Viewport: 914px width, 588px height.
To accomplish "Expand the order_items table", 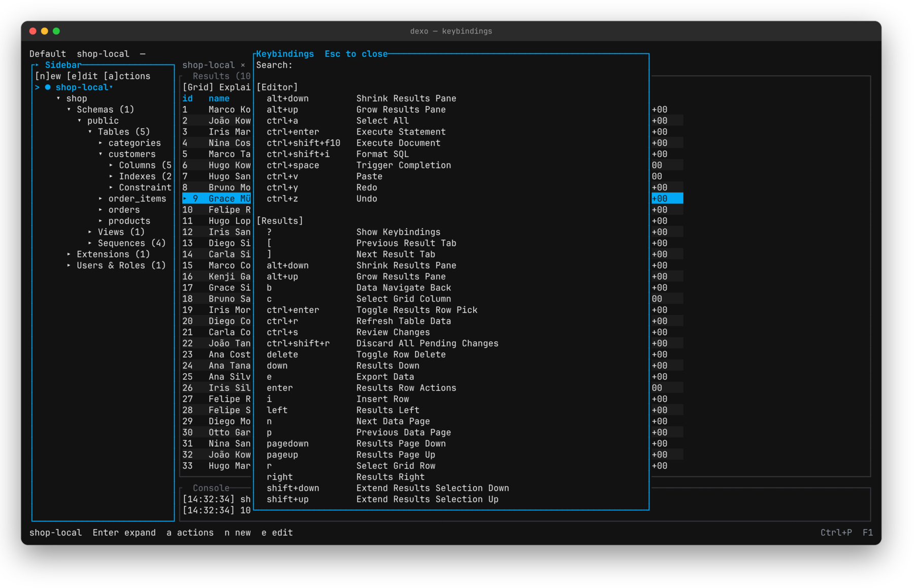I will click(101, 199).
